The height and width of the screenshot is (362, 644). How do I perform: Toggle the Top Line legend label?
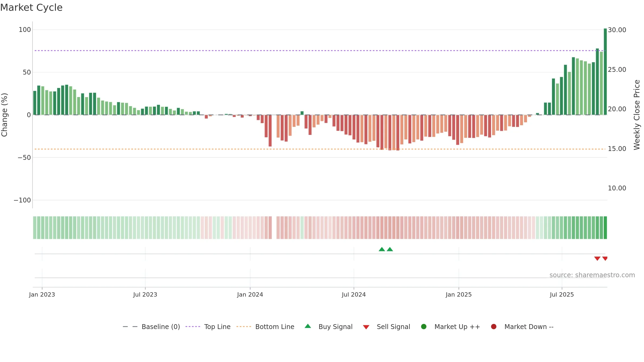pyautogui.click(x=217, y=327)
